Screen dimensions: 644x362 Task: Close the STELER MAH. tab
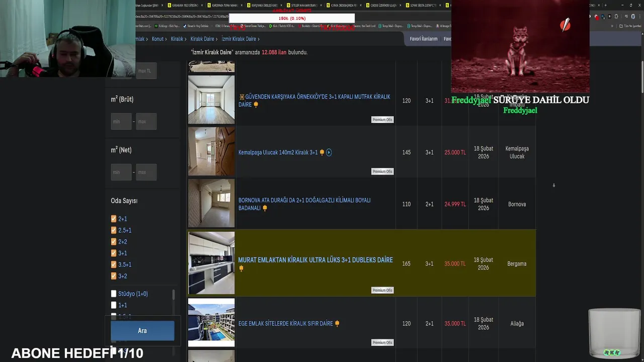(x=321, y=5)
